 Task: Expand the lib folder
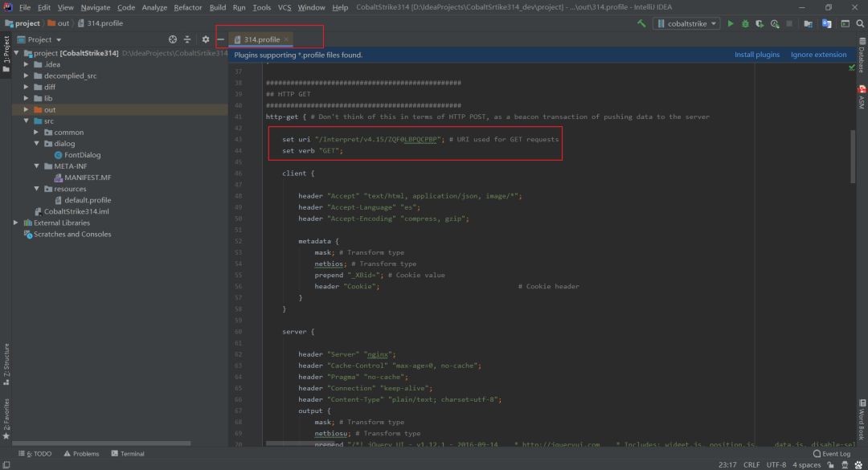(26, 99)
